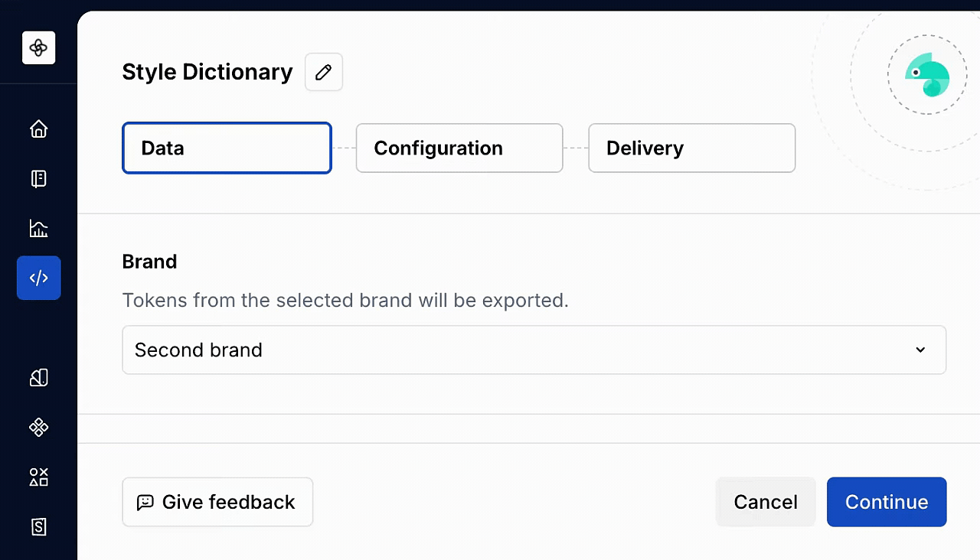
Task: Open the design tokens swatch sidebar icon
Action: [38, 377]
